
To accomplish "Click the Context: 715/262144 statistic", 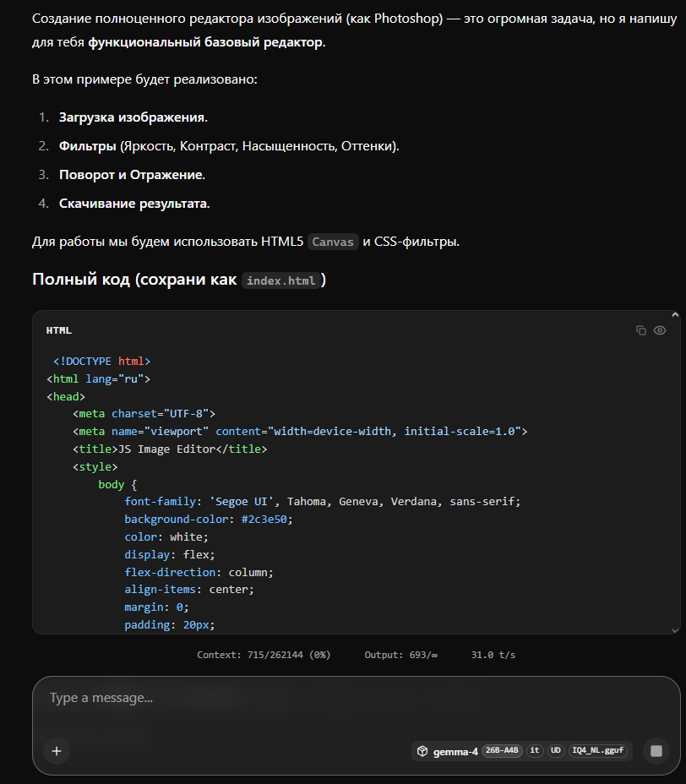I will 264,655.
